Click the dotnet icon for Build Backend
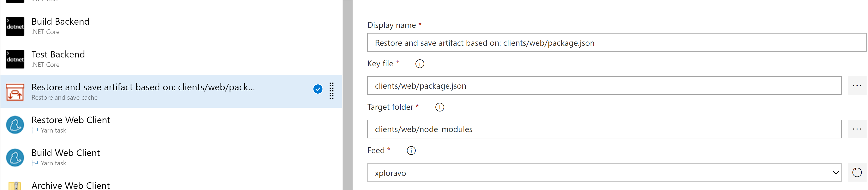Screen dimensions: 868x190 [x=15, y=26]
